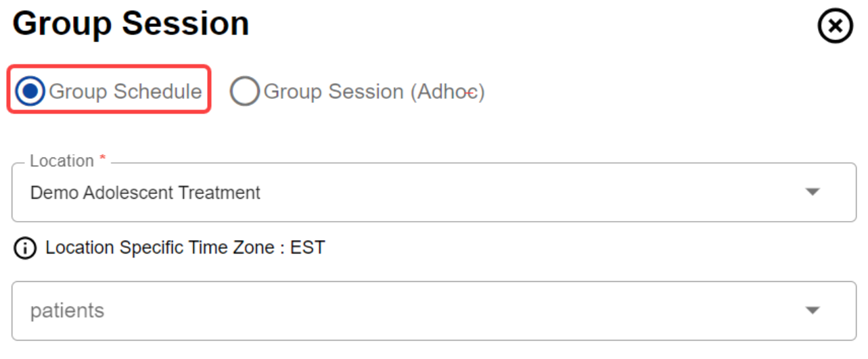Expand the Location dropdown arrow
The image size is (868, 359).
pos(813,192)
